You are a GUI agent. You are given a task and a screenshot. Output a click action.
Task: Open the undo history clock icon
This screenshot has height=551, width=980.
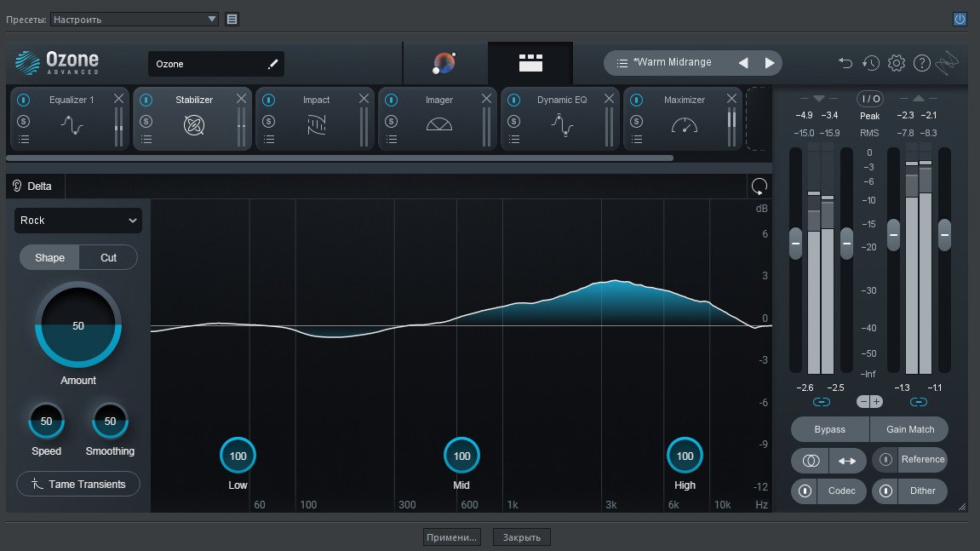pos(871,63)
